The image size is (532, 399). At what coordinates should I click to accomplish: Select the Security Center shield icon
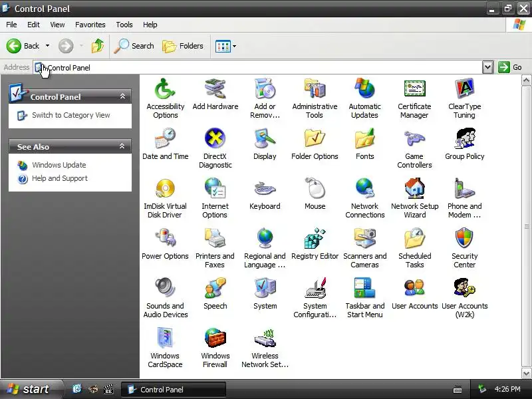pyautogui.click(x=464, y=238)
